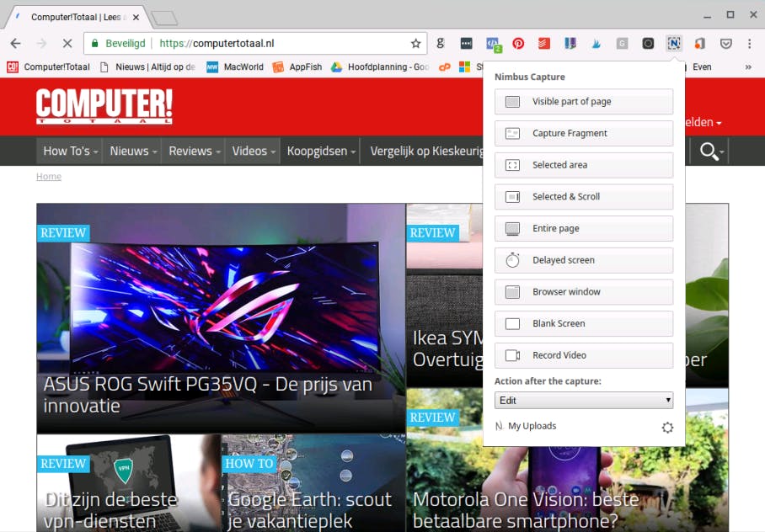The height and width of the screenshot is (532, 765).
Task: Choose Visible part of page capture
Action: [584, 101]
